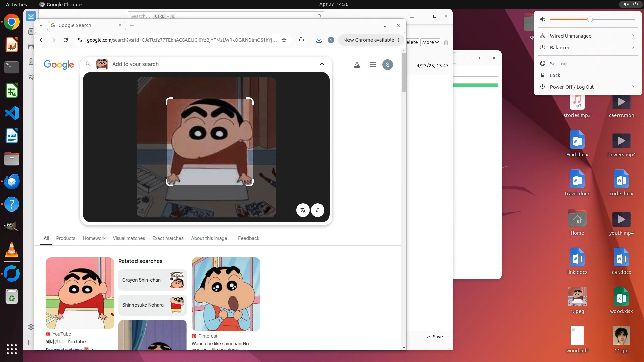Click the volume slider in the system menu
This screenshot has width=644, height=362.
[x=590, y=19]
